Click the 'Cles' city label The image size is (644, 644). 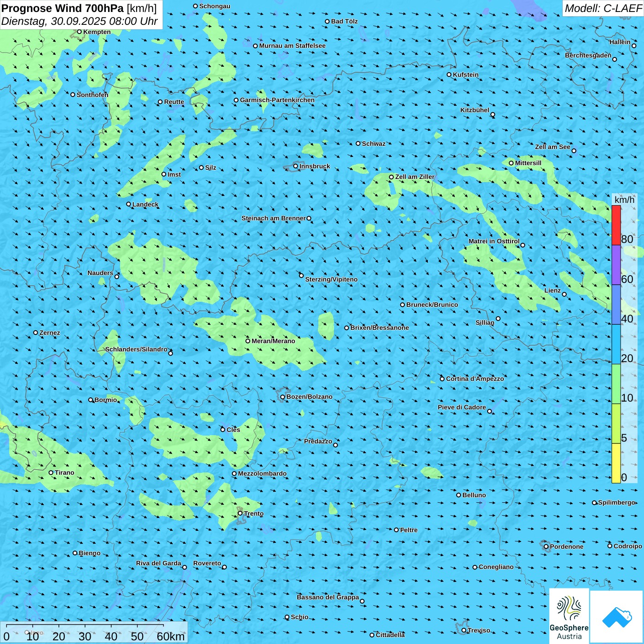click(233, 430)
